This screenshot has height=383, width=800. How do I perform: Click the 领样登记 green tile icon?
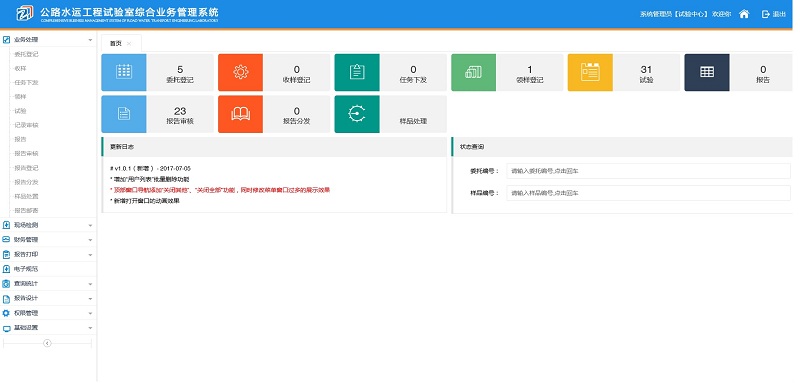click(473, 72)
